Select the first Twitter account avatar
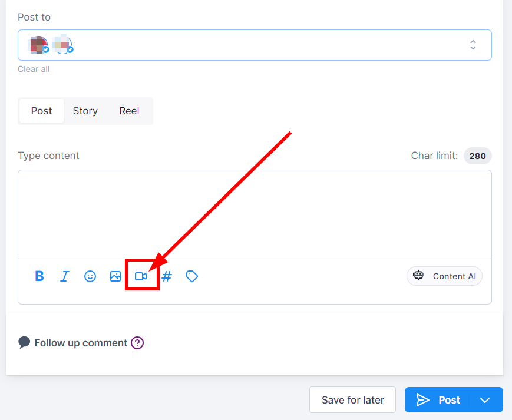This screenshot has width=512, height=420. [39, 45]
